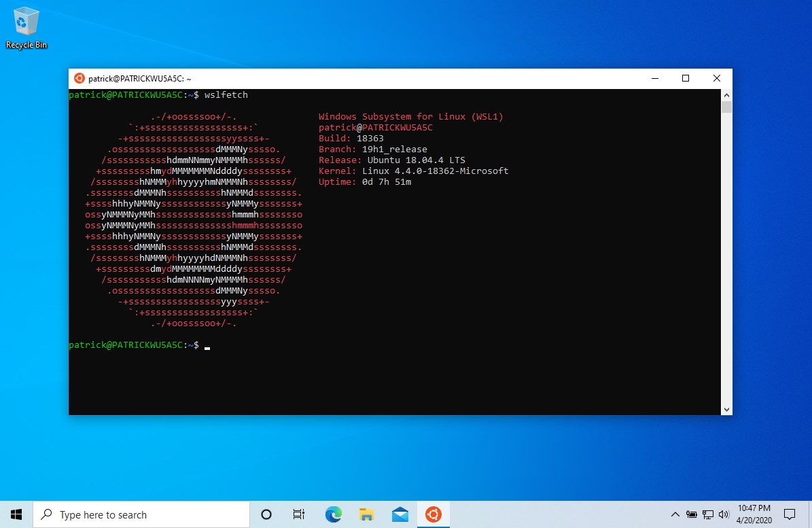The width and height of the screenshot is (812, 528).
Task: Click the Ubuntu icon in the terminal title bar
Action: point(80,78)
